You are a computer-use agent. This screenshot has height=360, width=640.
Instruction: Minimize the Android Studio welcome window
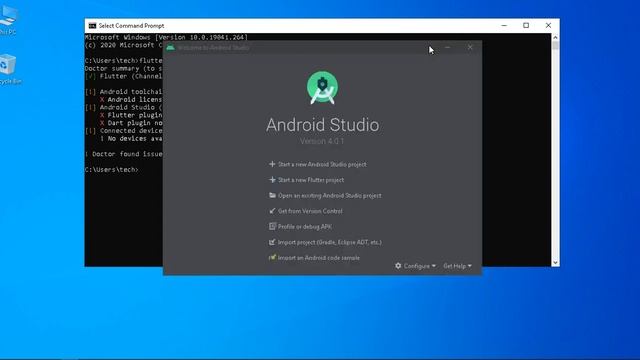point(448,47)
